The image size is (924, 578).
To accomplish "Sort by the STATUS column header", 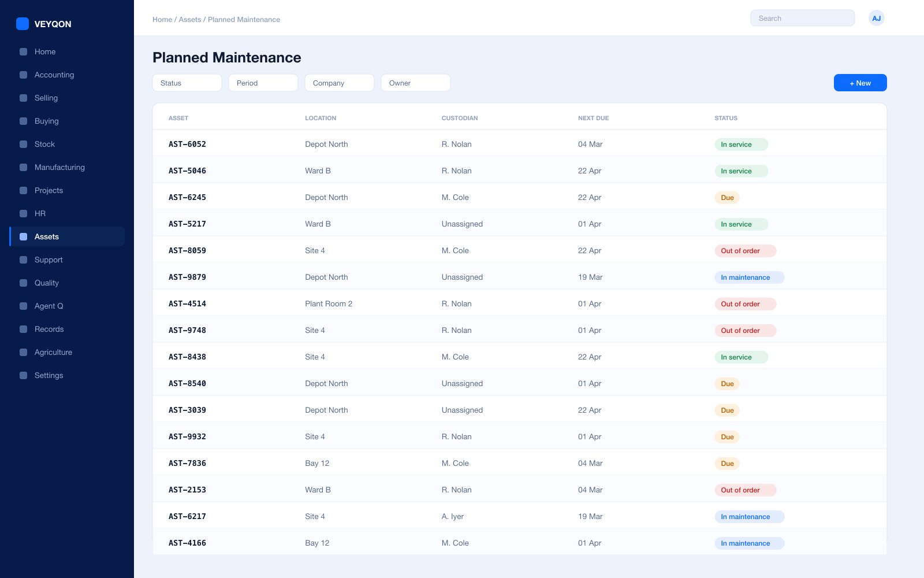I will (726, 118).
